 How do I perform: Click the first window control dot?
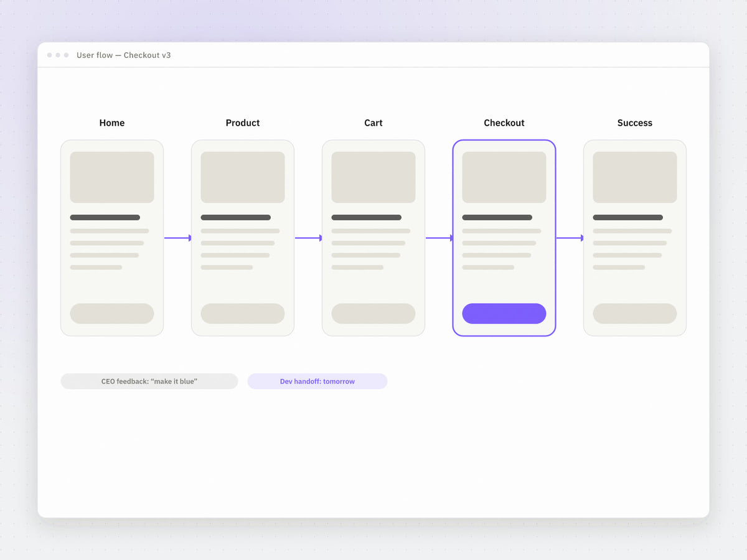point(50,55)
